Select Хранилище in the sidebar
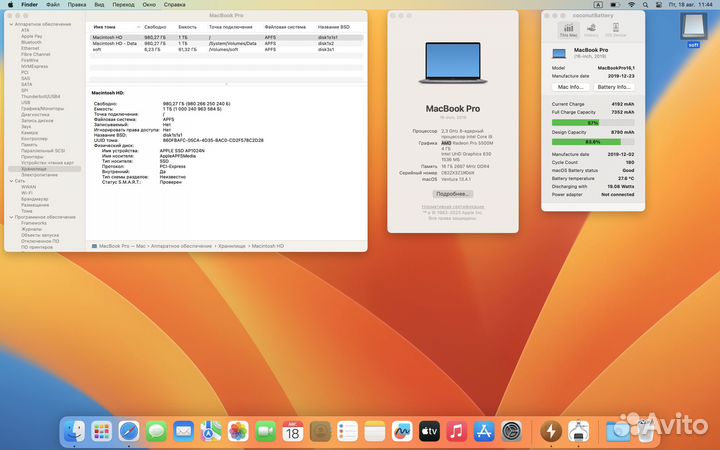Image resolution: width=720 pixels, height=450 pixels. (x=45, y=169)
